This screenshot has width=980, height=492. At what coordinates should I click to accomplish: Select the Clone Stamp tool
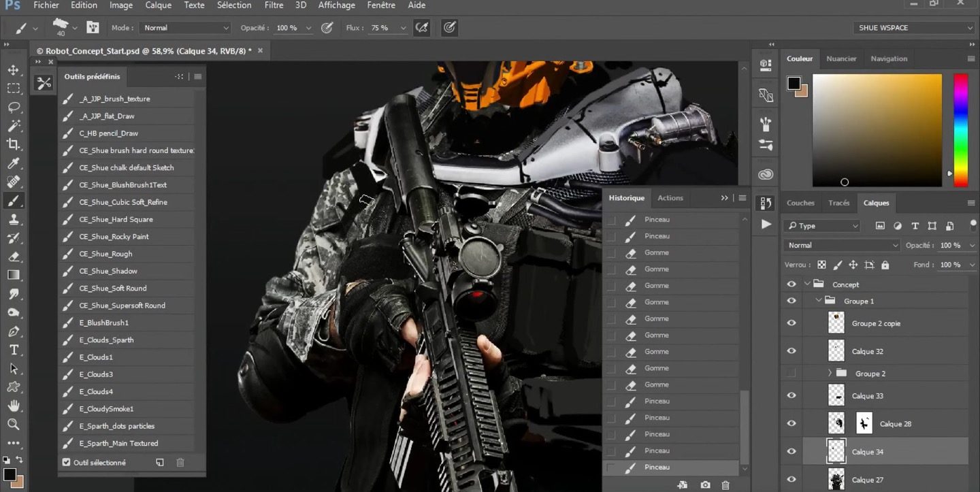(13, 219)
